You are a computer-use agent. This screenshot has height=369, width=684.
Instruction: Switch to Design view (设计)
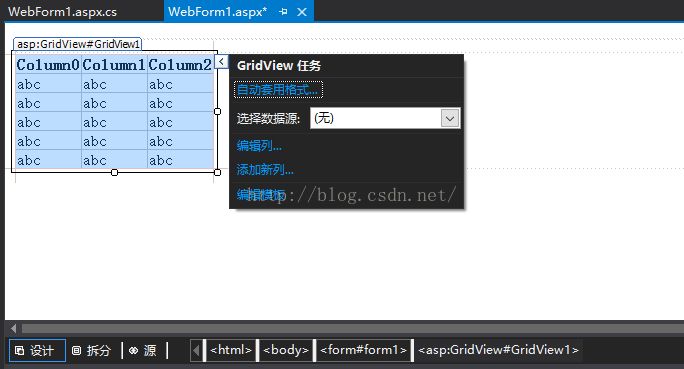pyautogui.click(x=38, y=351)
